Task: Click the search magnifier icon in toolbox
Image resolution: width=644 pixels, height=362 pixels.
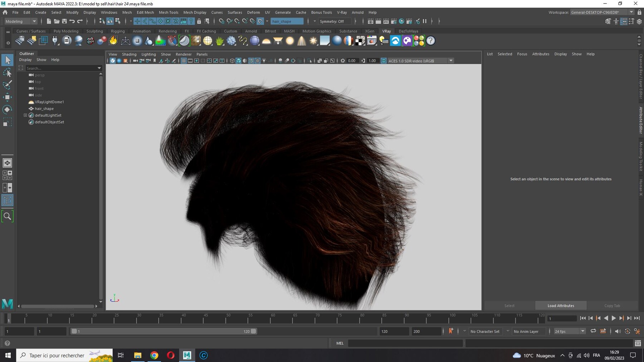Action: [7, 216]
